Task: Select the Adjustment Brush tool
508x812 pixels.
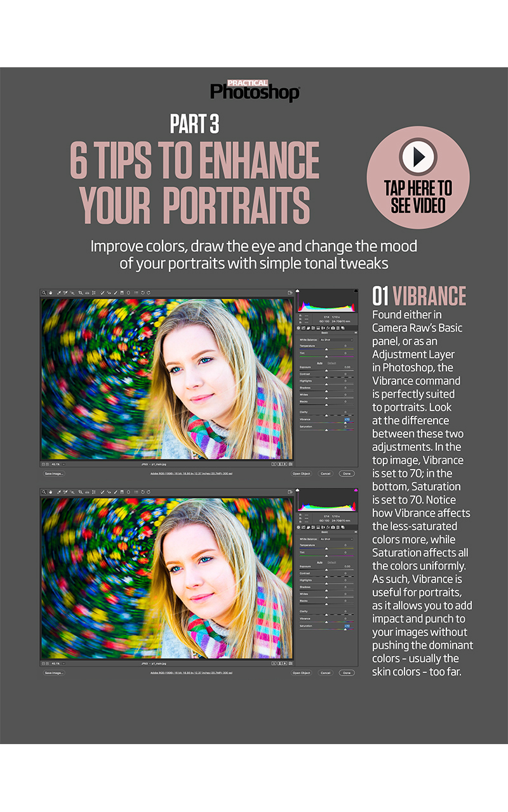Action: pos(116,293)
